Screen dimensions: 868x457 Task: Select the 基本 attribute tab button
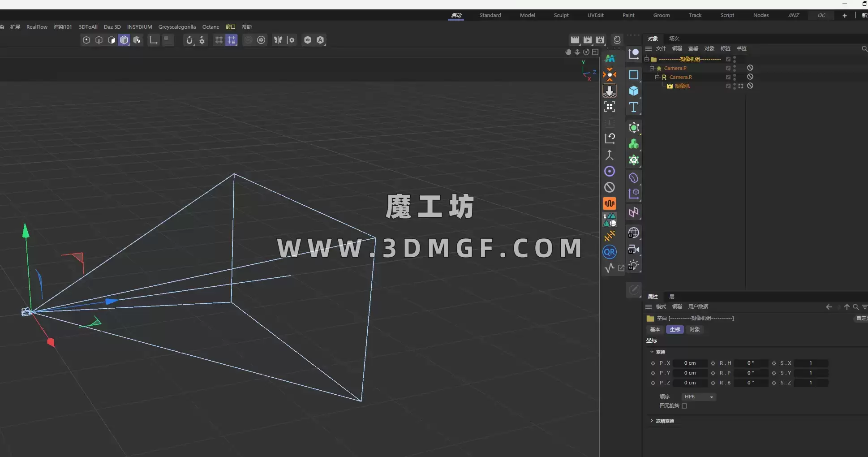(655, 330)
